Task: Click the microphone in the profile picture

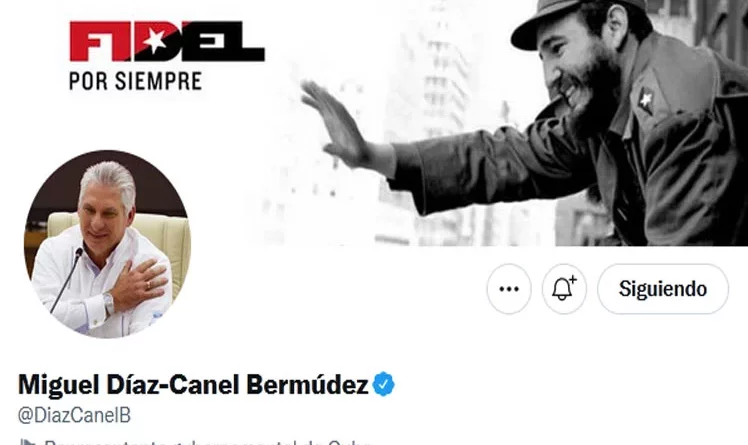Action: coord(67,280)
